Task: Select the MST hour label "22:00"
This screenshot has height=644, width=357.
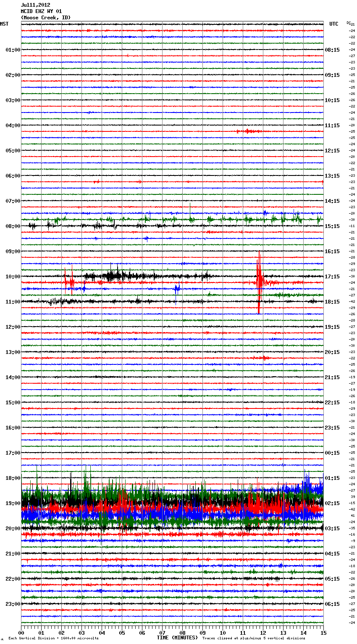Action: pyautogui.click(x=13, y=579)
